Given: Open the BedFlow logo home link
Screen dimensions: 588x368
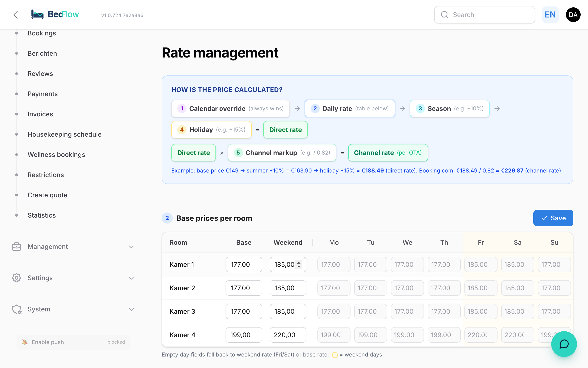Looking at the screenshot, I should coord(55,14).
